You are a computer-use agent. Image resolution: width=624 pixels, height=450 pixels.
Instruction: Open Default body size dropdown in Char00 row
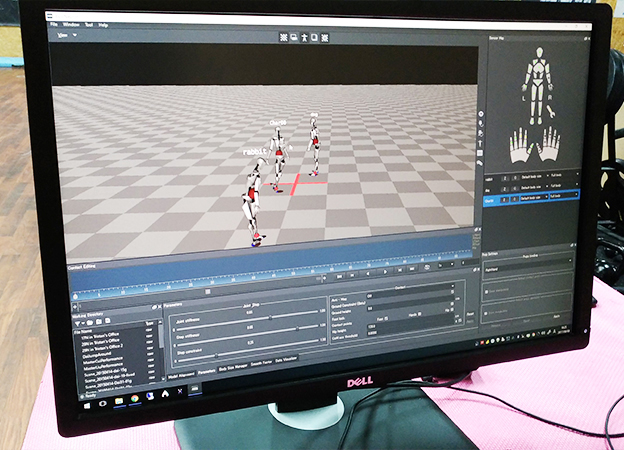(534, 198)
